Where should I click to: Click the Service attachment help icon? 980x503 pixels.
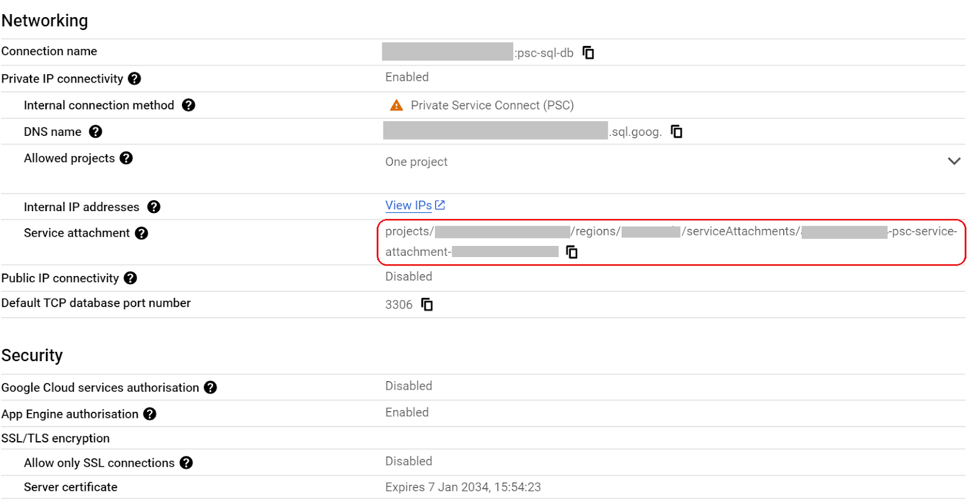141,233
